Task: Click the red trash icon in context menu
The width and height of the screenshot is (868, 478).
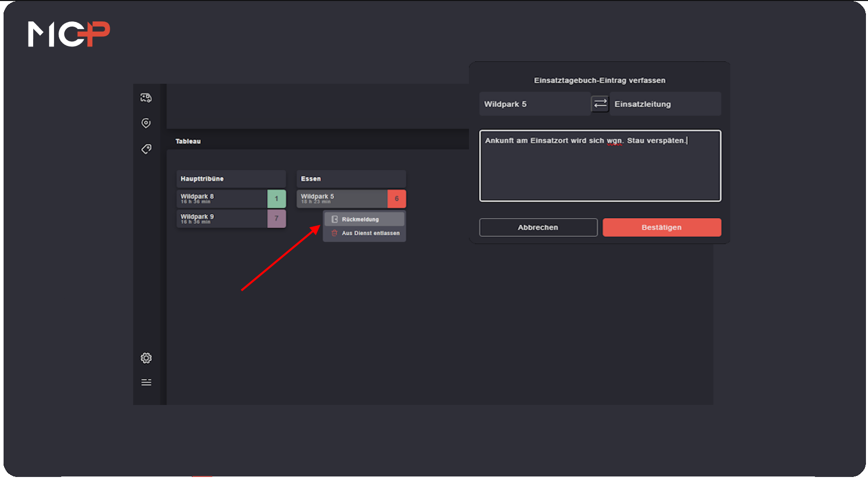Action: click(x=335, y=233)
